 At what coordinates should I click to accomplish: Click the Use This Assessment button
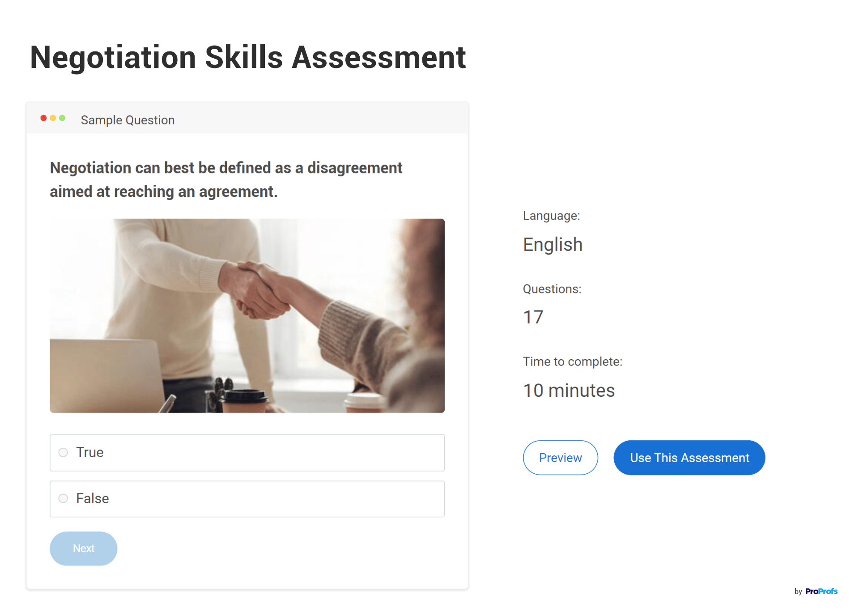pos(689,457)
